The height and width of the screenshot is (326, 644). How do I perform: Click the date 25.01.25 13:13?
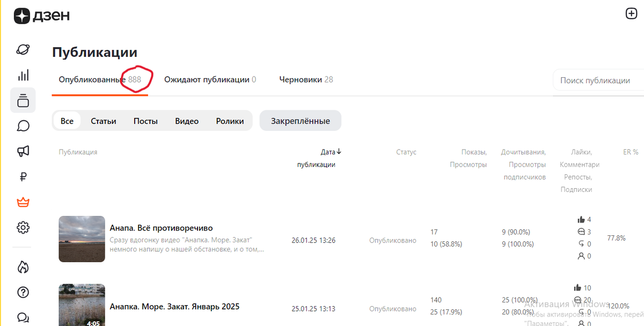(x=313, y=308)
